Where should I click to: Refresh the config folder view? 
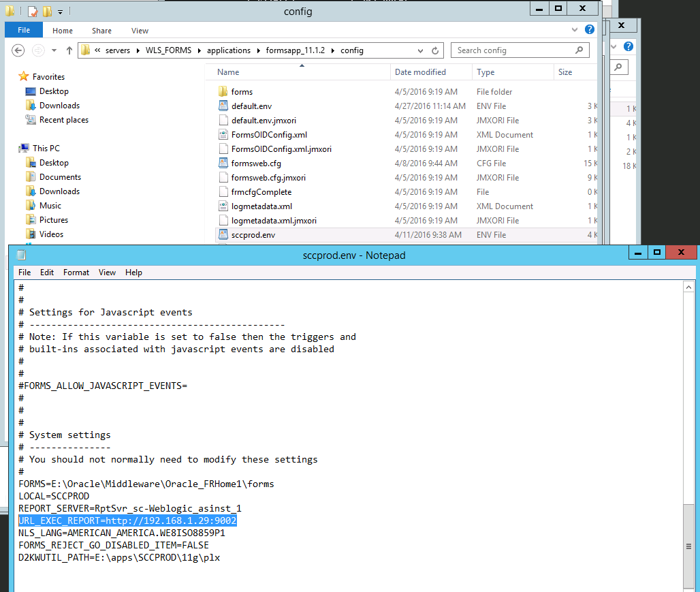pyautogui.click(x=435, y=50)
